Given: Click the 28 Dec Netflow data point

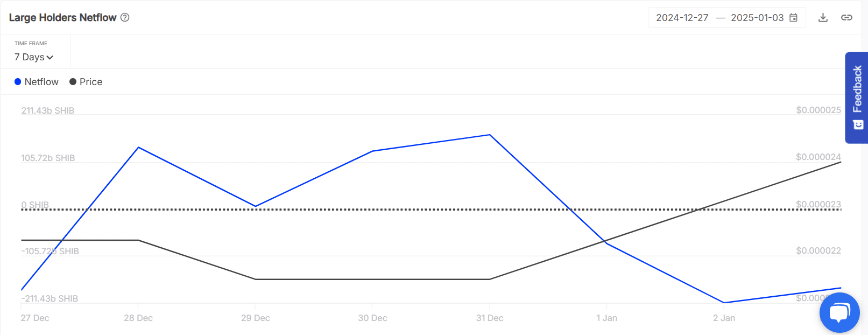Looking at the screenshot, I should click(138, 147).
